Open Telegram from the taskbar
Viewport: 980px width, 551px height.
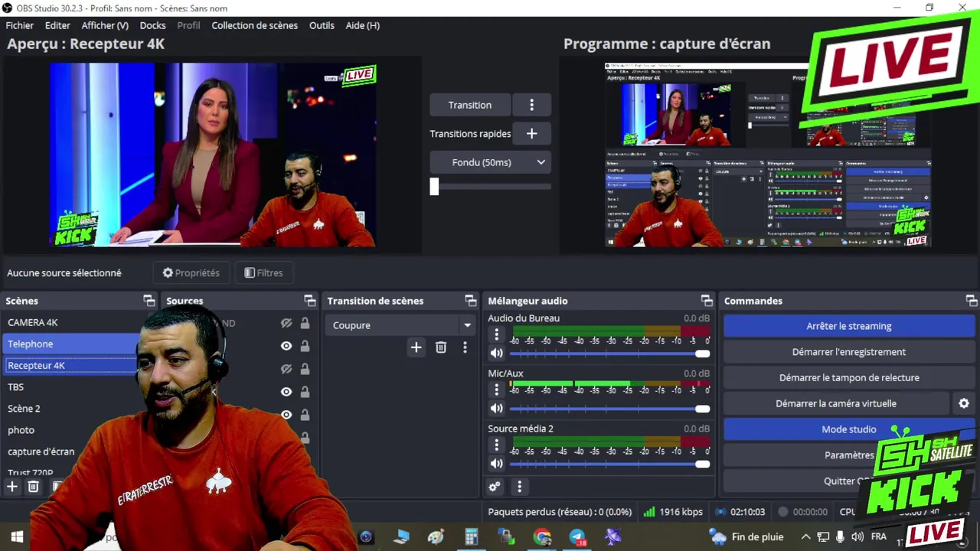tap(578, 537)
